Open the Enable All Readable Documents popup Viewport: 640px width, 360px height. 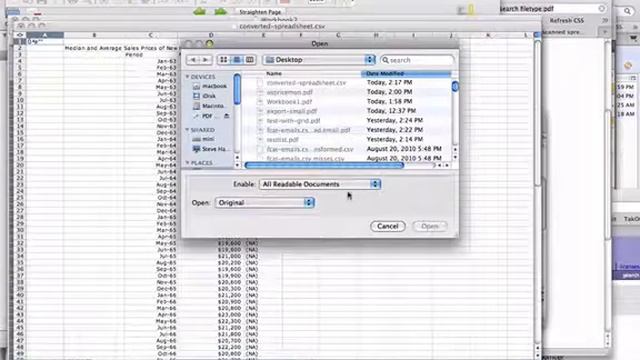(320, 184)
